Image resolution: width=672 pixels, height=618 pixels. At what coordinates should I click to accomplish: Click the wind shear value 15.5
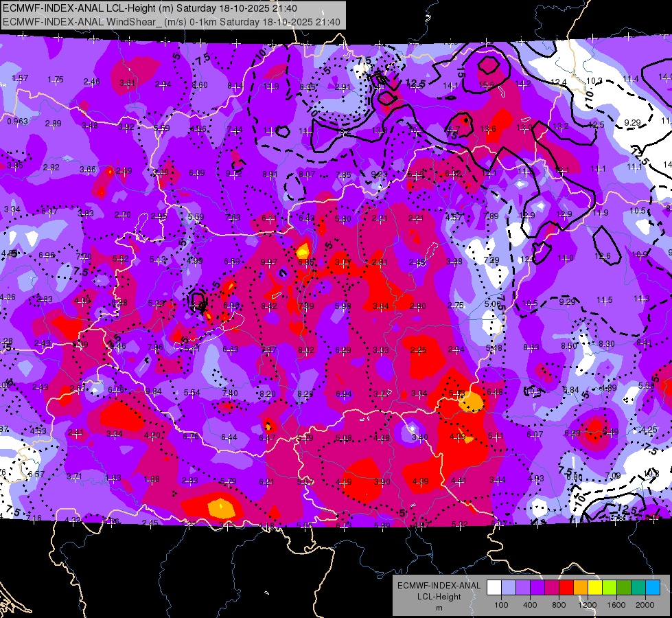(487, 85)
